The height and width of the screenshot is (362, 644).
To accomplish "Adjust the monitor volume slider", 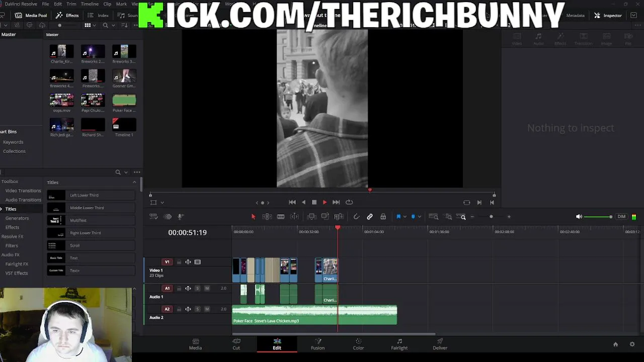I will click(599, 217).
